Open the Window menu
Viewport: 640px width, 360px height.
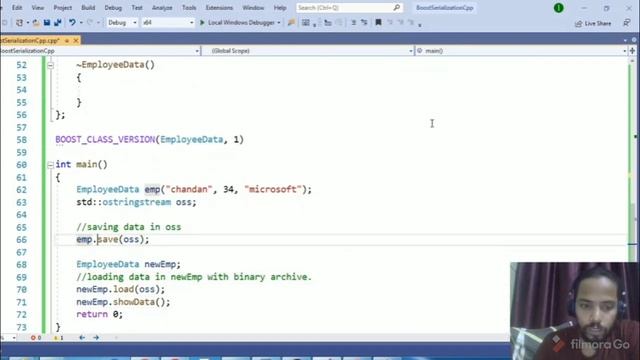coord(253,8)
